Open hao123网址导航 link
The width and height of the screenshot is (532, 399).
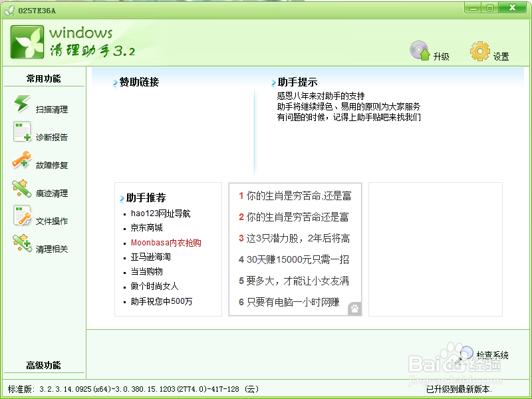(x=160, y=213)
